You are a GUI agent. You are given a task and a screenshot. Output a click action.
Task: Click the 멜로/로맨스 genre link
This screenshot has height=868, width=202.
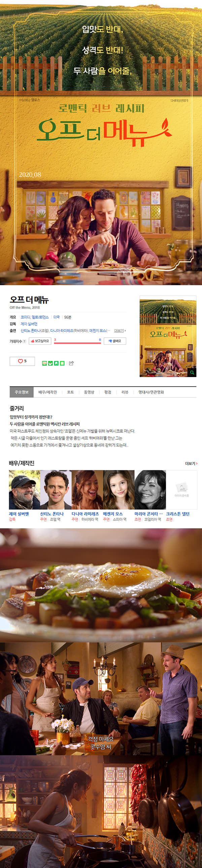point(40,317)
